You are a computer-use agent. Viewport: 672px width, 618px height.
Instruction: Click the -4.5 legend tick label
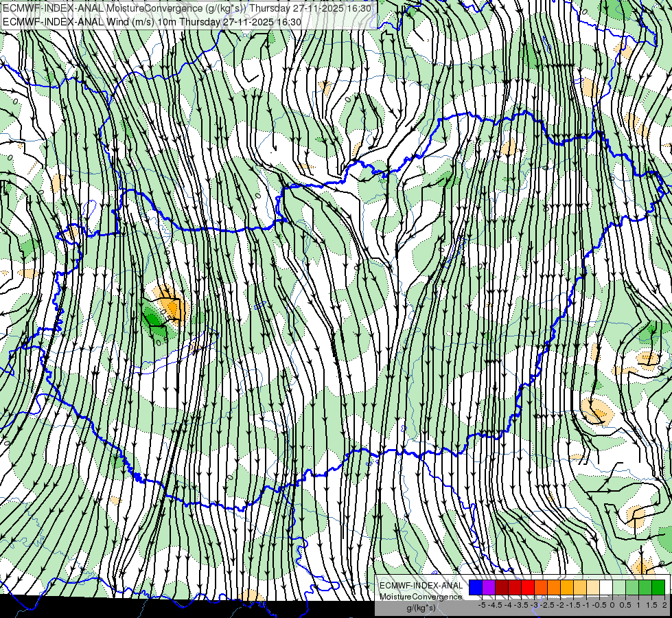click(x=495, y=605)
